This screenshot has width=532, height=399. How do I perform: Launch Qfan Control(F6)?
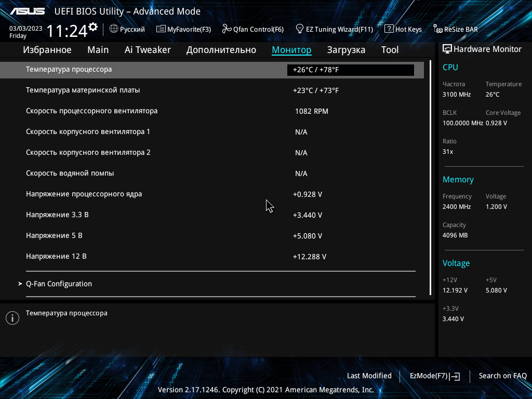(253, 29)
